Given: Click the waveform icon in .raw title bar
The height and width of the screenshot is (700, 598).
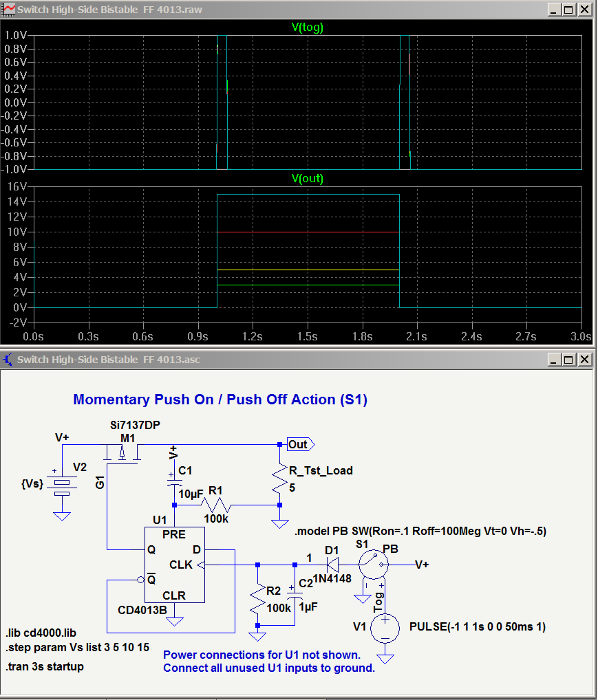Looking at the screenshot, I should pos(9,10).
